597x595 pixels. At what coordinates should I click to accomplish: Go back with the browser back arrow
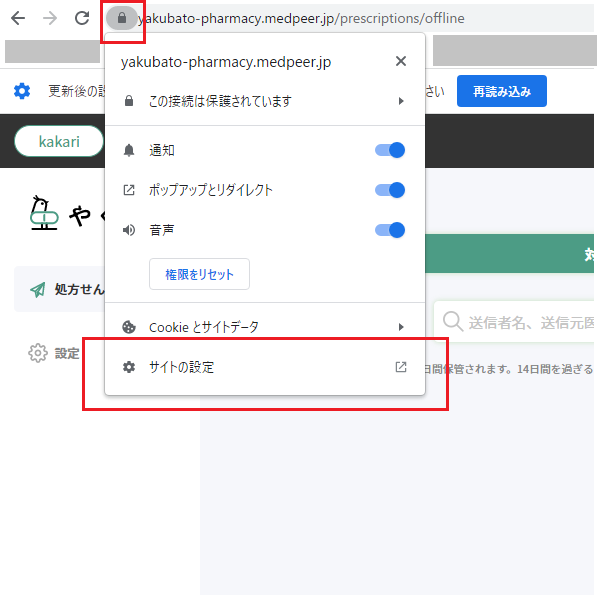[18, 18]
